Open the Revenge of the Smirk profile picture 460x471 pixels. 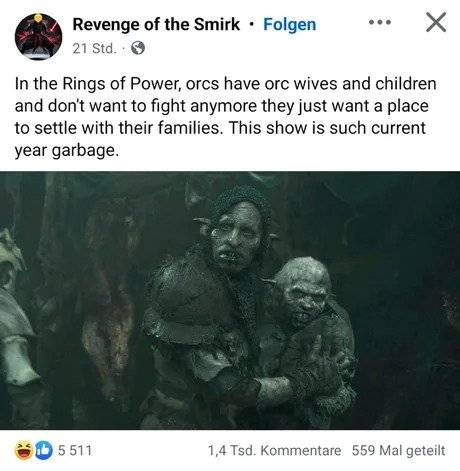tap(39, 37)
